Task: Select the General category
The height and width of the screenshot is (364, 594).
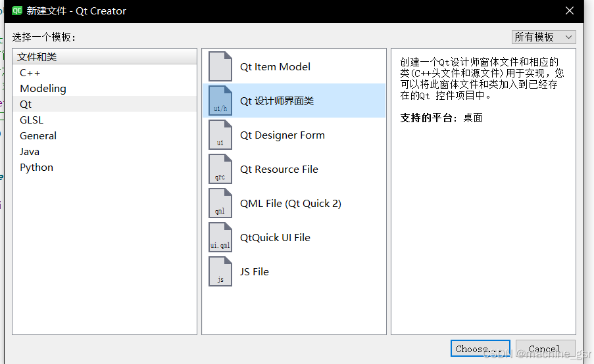Action: (105, 135)
